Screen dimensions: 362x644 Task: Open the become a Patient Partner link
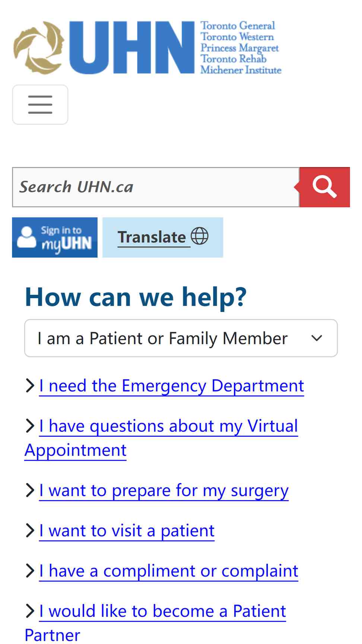click(155, 622)
